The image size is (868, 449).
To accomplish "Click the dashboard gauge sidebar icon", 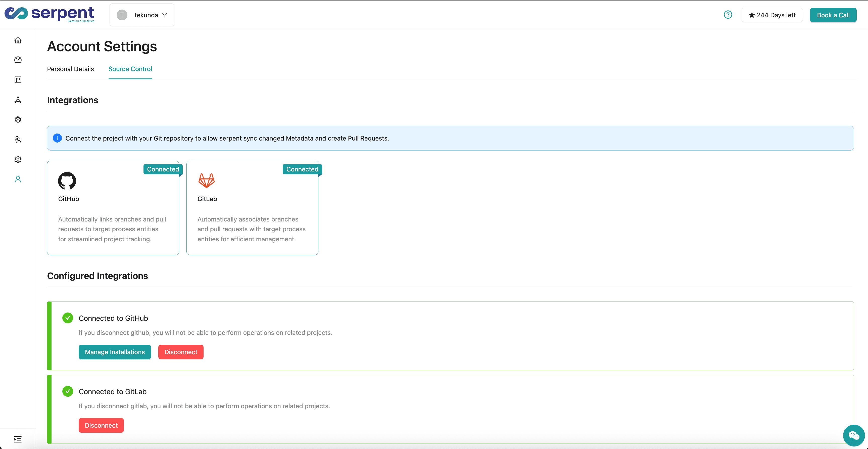I will (18, 60).
